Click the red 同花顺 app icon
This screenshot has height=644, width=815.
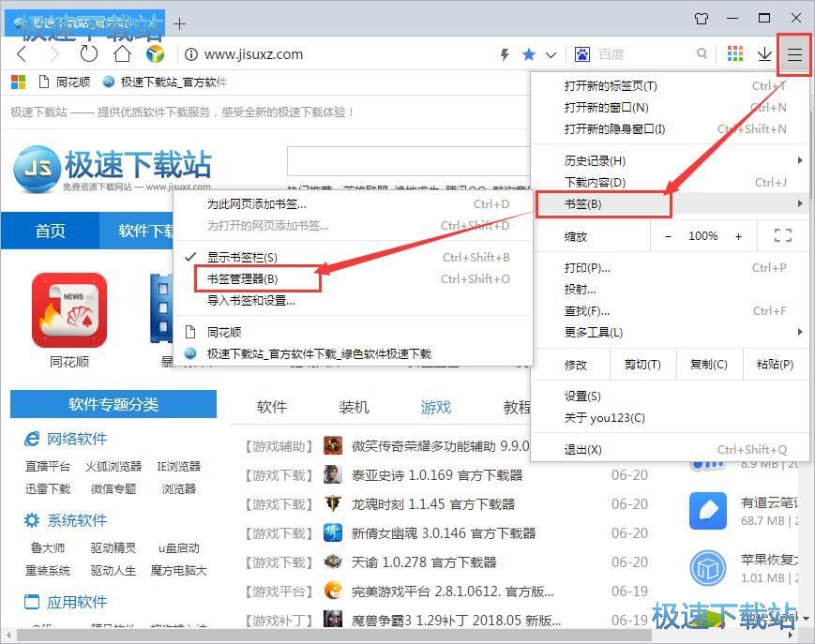pos(69,310)
